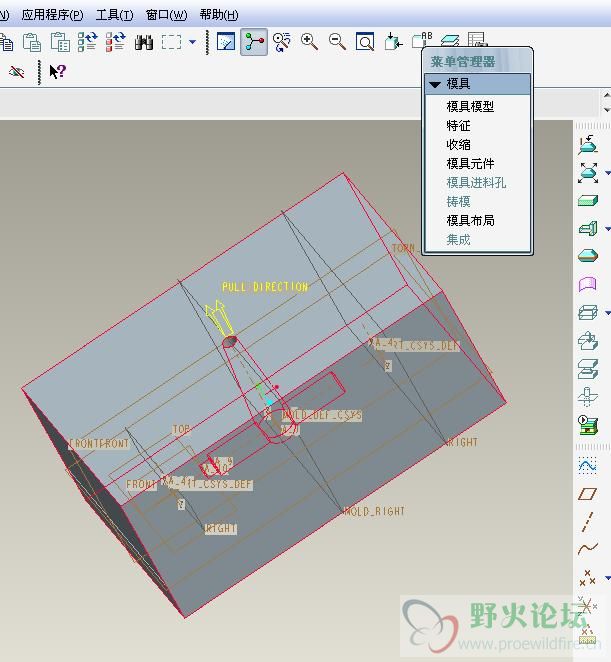The image size is (611, 662).
Task: Open the Layers icon in toolbar
Action: click(x=450, y=41)
